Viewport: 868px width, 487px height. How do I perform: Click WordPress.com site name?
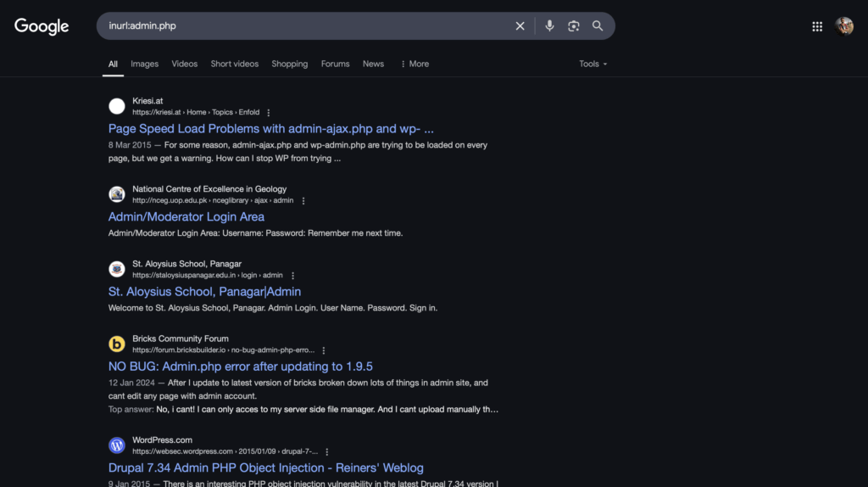point(162,439)
